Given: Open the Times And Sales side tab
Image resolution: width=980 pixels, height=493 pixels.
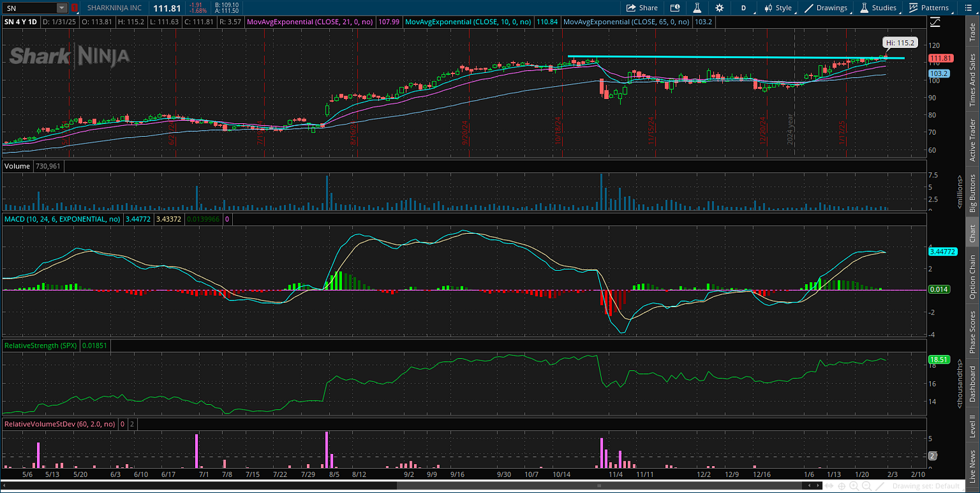Looking at the screenshot, I should pos(972,80).
